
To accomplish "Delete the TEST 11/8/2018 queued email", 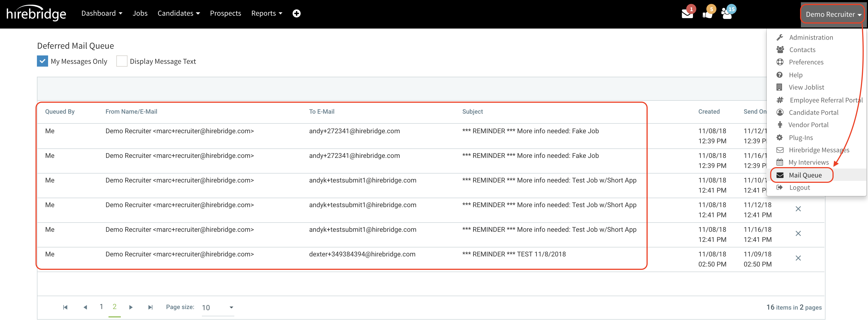I will (799, 258).
